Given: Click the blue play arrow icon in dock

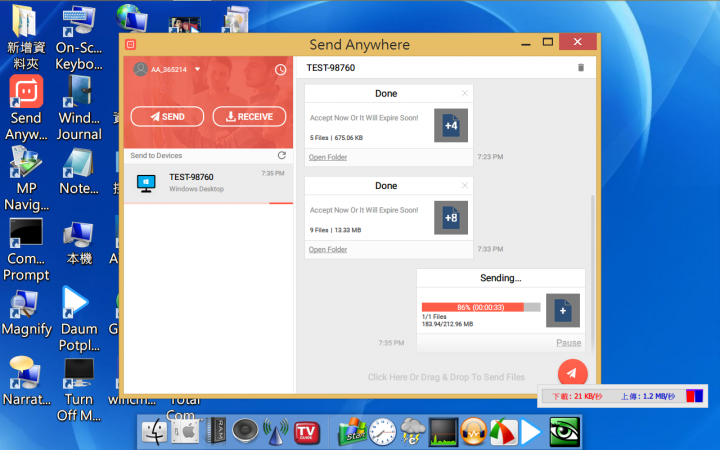Looking at the screenshot, I should click(531, 432).
